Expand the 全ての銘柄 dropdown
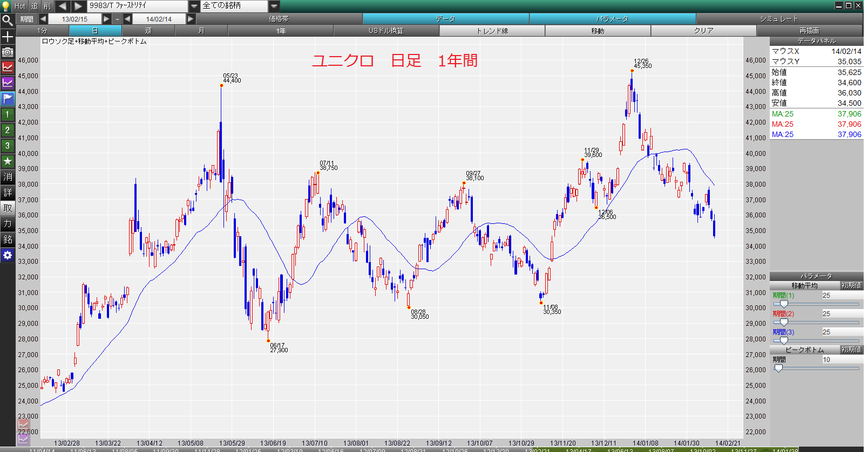Viewport: 868px width, 452px height. (274, 6)
